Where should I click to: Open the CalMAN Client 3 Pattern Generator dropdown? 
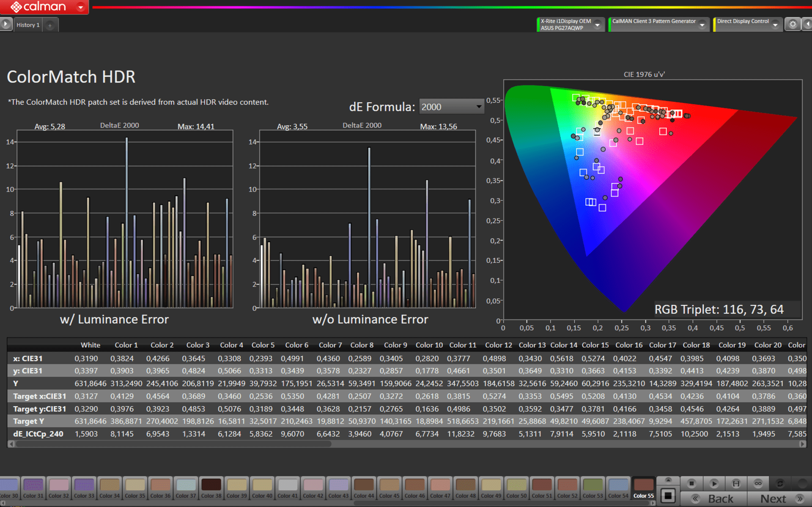[702, 25]
